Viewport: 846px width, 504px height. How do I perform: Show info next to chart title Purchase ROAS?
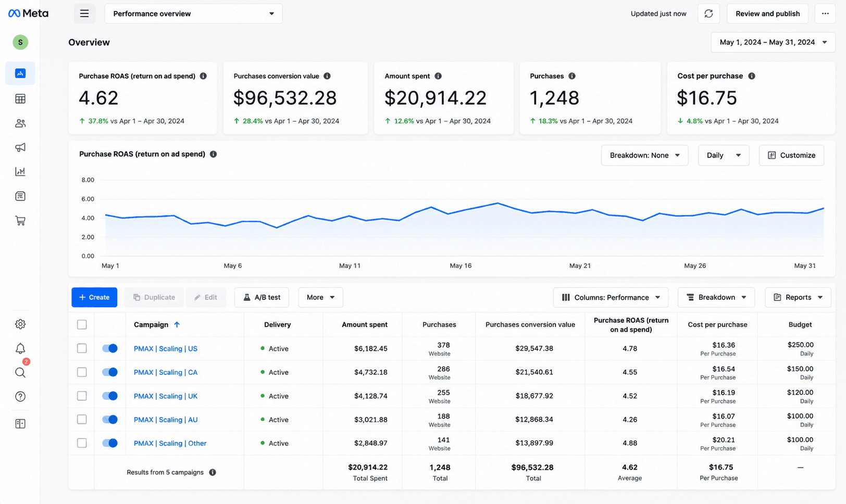213,154
